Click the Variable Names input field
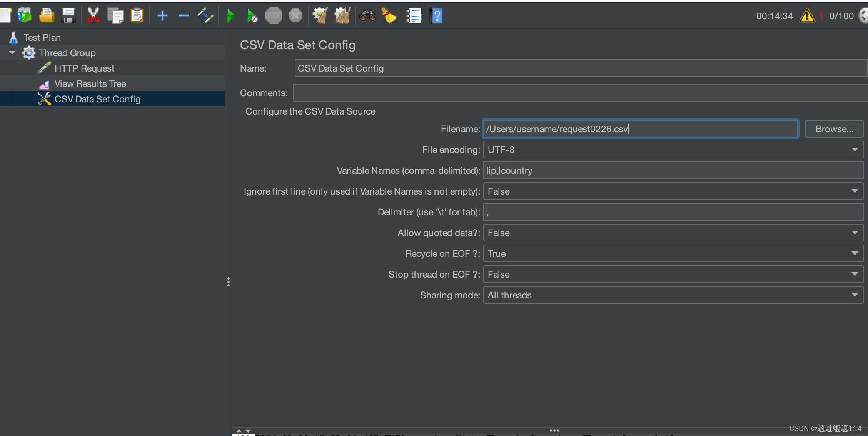This screenshot has height=436, width=868. coord(673,171)
